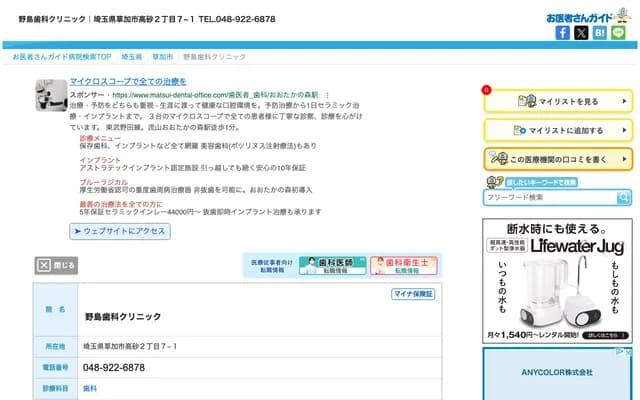Click the sponsor ad thumbnail image
Viewport: 640px width, 400px height.
coord(51,96)
